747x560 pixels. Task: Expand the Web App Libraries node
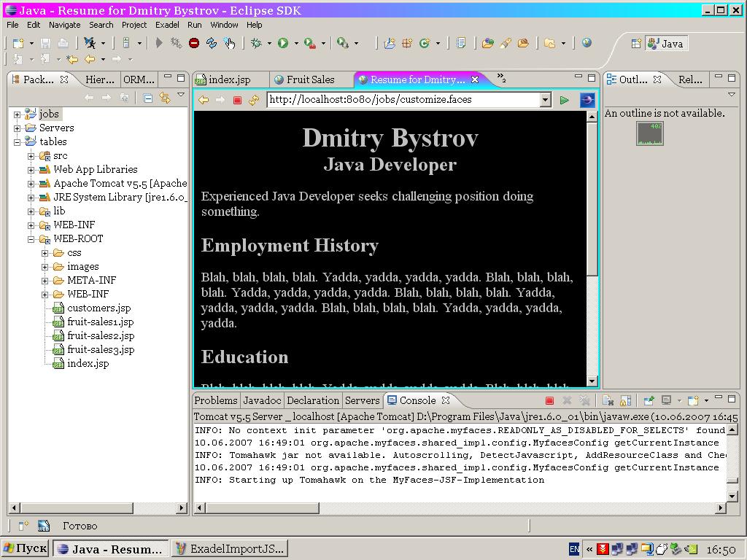pos(31,169)
